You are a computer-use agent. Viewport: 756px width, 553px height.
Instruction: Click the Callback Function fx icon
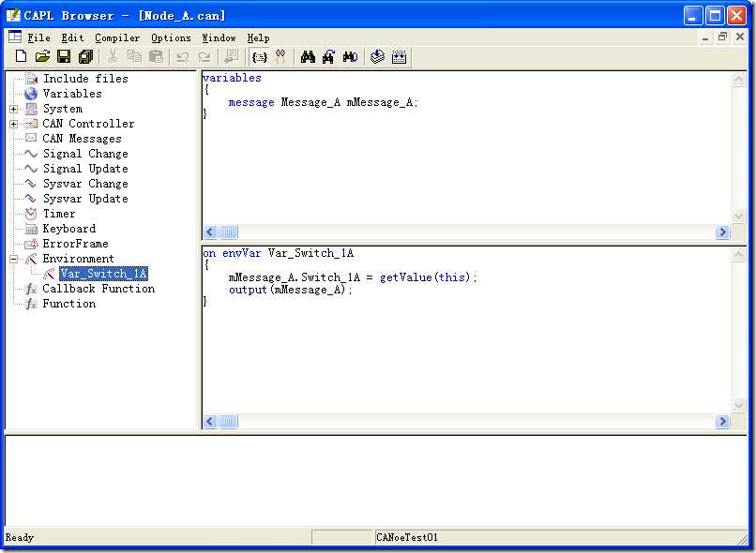tap(31, 289)
